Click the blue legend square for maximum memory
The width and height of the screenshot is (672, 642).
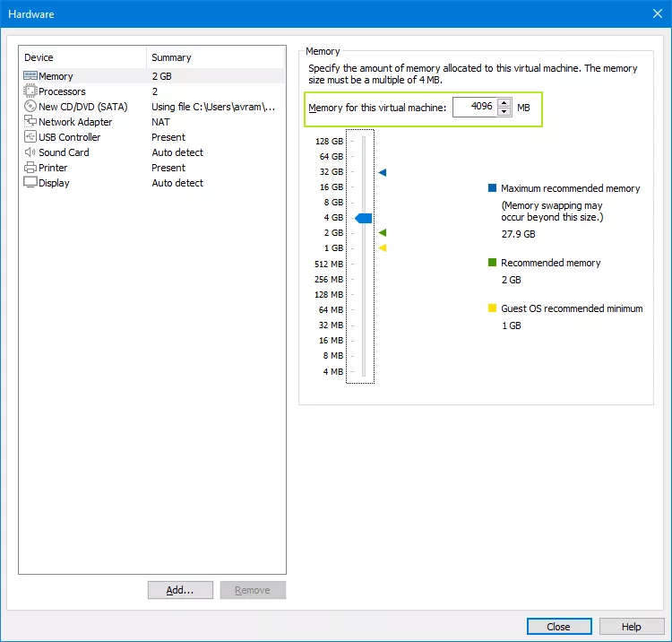point(492,187)
